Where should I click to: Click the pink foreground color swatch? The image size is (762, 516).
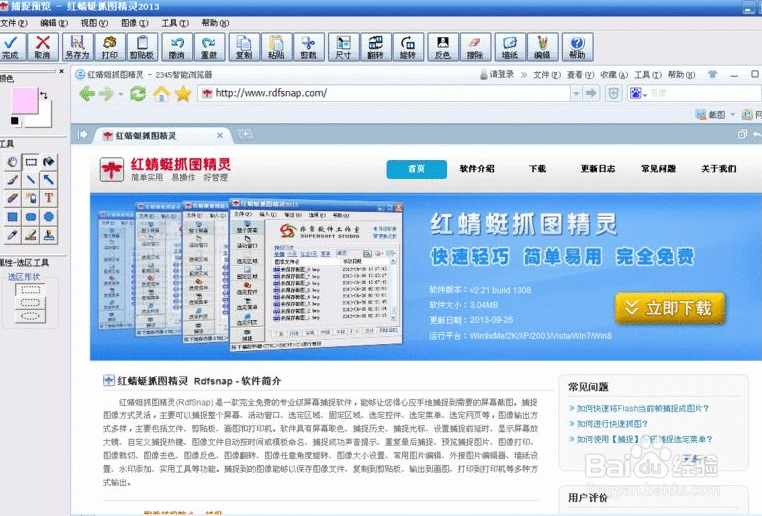coord(24,100)
